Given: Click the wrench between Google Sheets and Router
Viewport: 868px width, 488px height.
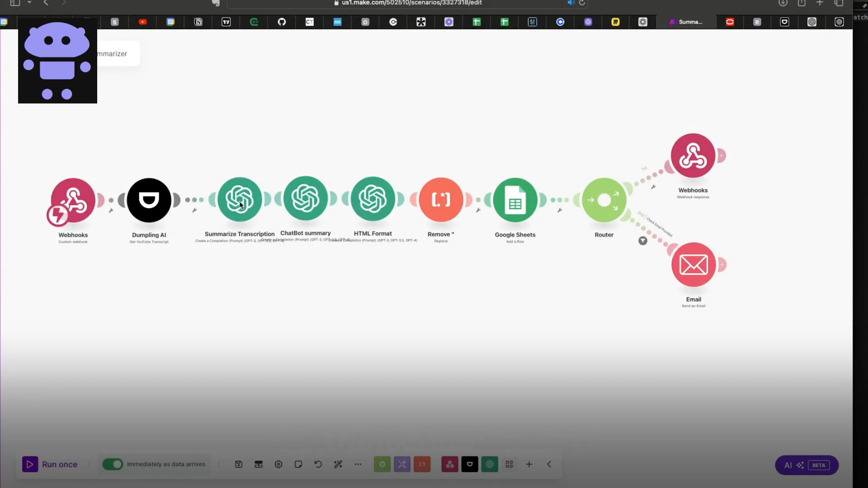Looking at the screenshot, I should [560, 210].
